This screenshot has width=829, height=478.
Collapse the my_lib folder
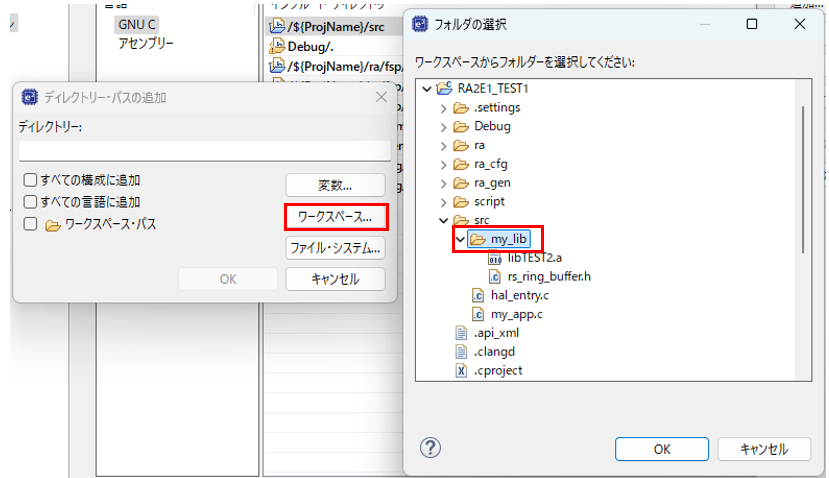tap(460, 239)
